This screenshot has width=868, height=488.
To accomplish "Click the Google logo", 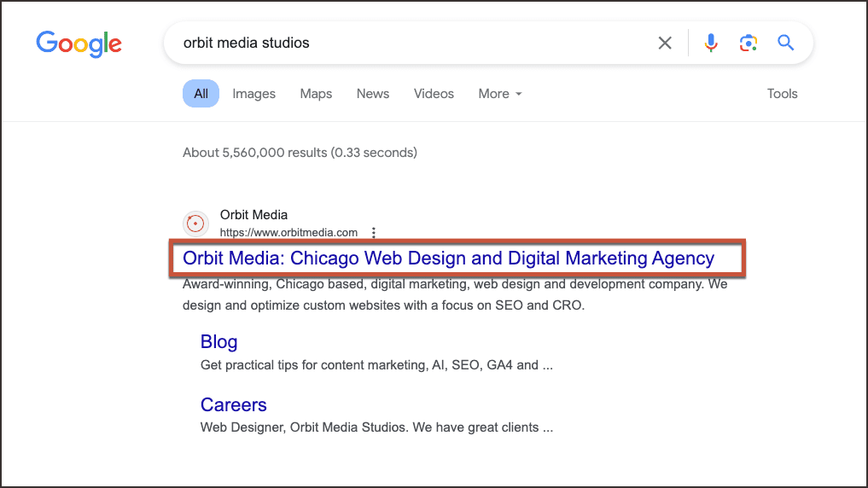I will click(79, 44).
